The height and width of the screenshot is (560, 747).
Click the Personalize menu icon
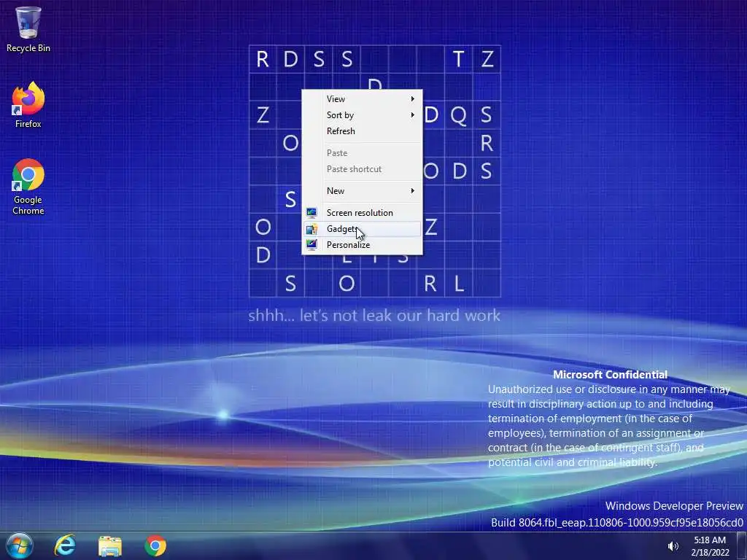coord(311,245)
